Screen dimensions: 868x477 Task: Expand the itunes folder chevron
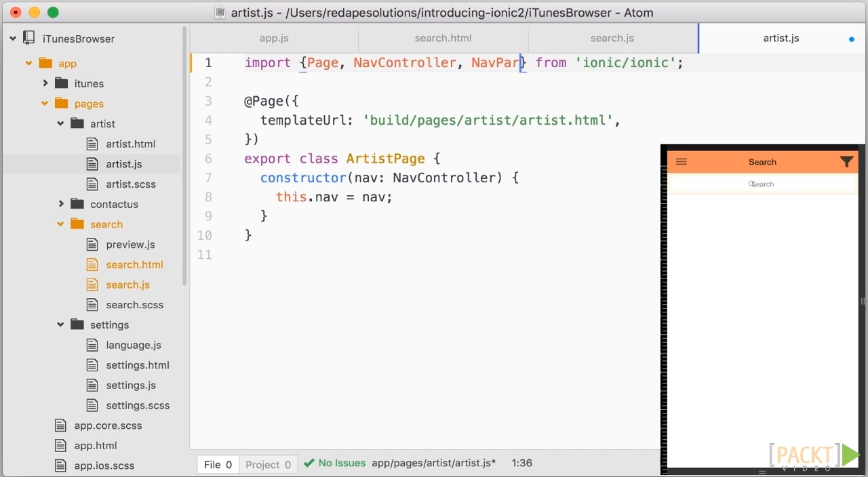coord(45,83)
